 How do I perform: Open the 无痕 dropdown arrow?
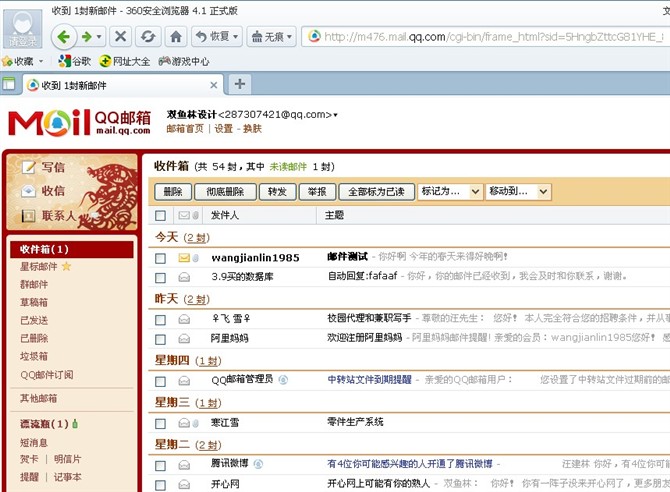(x=289, y=37)
